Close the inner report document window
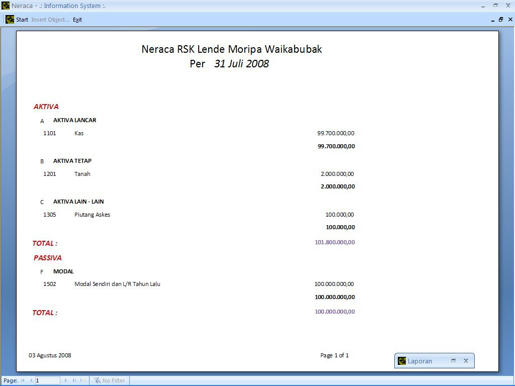This screenshot has height=386, width=515. pos(510,20)
